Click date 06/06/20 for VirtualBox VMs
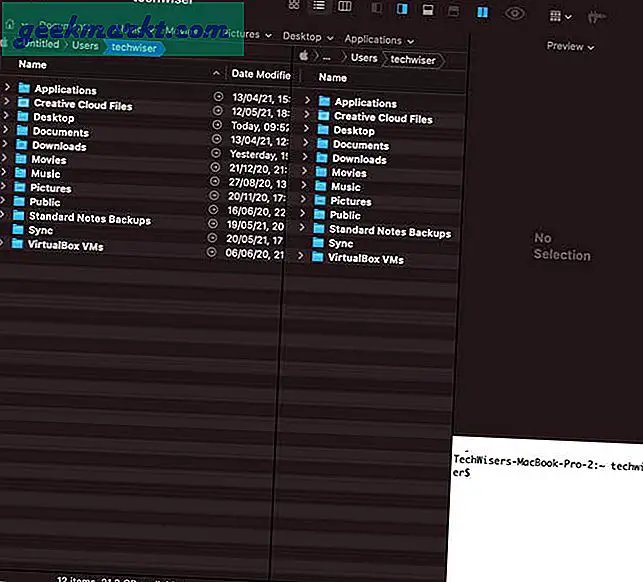 click(254, 253)
